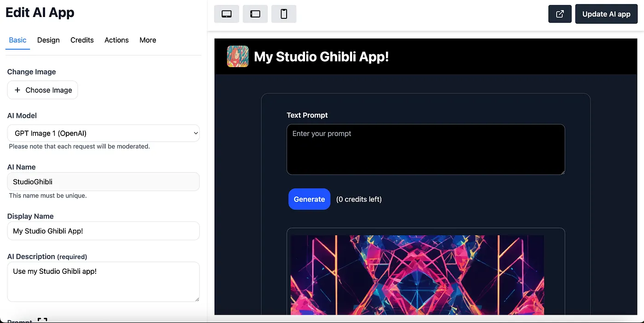The height and width of the screenshot is (323, 644).
Task: Open the AI Model dropdown
Action: click(x=103, y=133)
